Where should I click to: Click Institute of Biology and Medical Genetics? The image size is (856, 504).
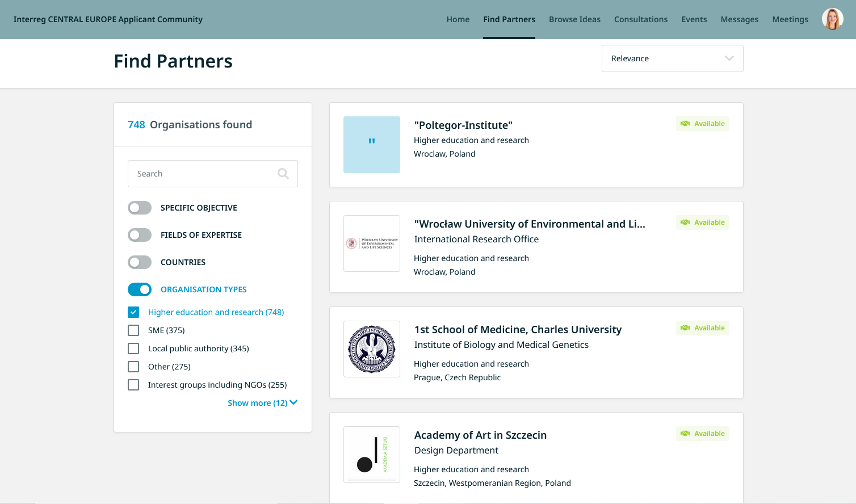[x=501, y=345]
